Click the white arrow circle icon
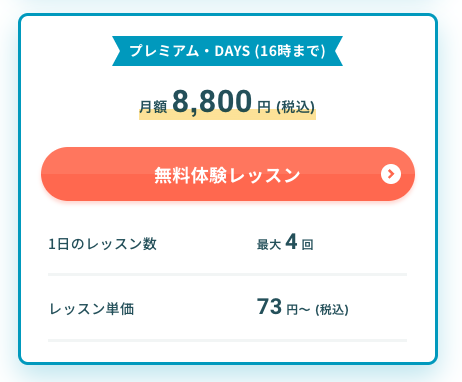 pyautogui.click(x=391, y=174)
